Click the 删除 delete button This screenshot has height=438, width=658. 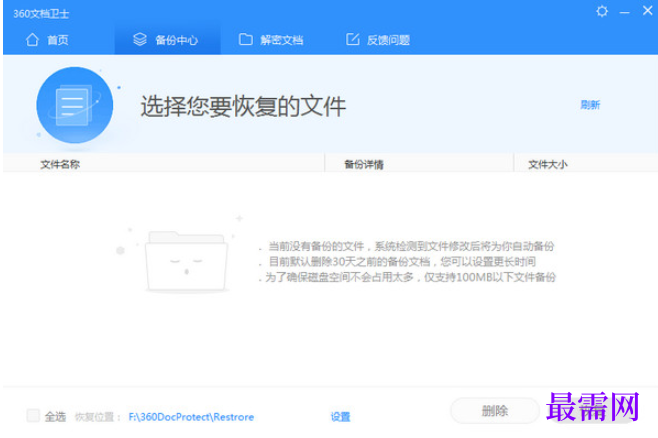point(494,410)
